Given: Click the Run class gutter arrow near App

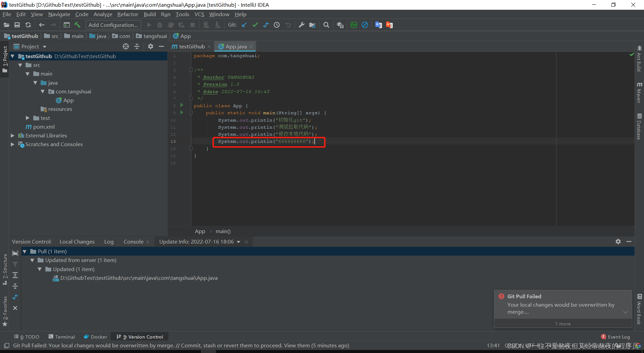Looking at the screenshot, I should pos(182,105).
